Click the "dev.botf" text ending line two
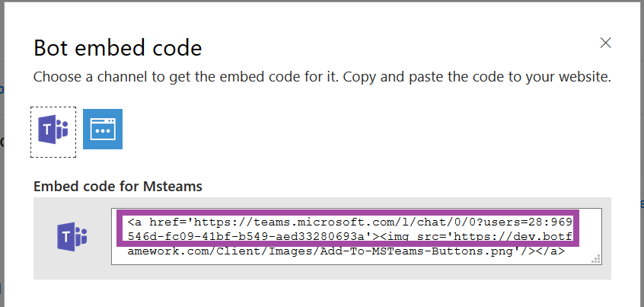 pyautogui.click(x=543, y=237)
